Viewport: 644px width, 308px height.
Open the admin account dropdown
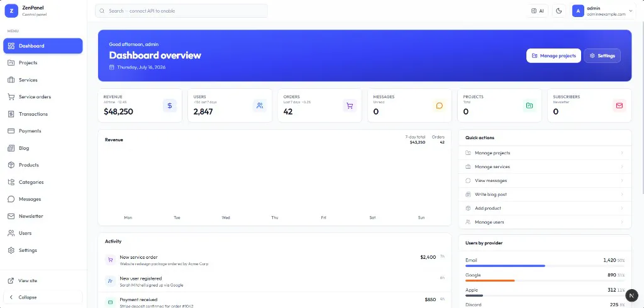602,11
